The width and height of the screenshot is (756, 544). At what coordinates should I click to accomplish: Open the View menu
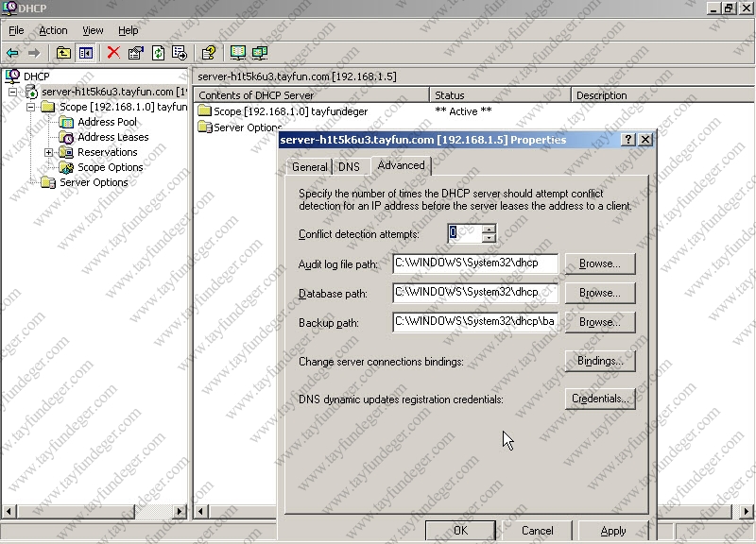[93, 30]
